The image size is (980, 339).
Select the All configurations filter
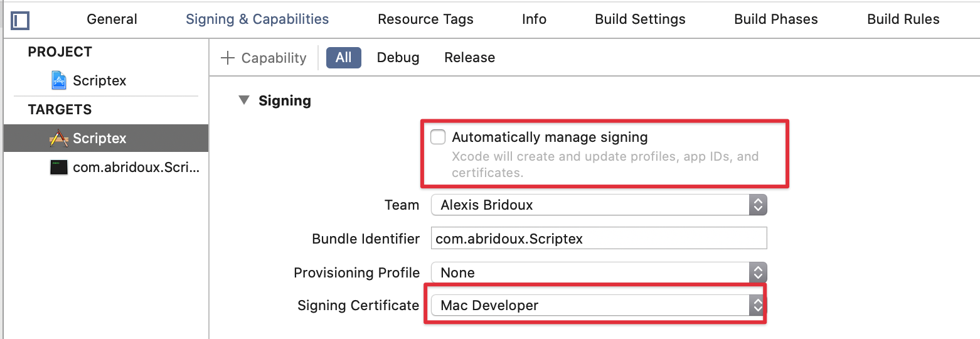point(343,58)
